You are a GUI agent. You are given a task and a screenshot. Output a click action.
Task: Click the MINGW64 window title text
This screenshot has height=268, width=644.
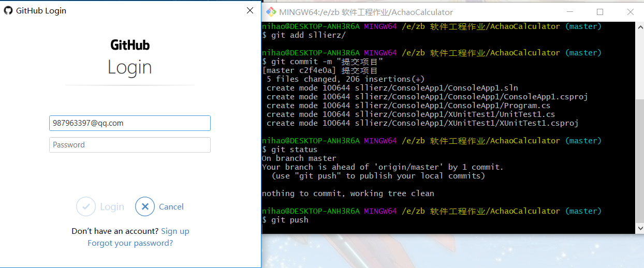366,12
